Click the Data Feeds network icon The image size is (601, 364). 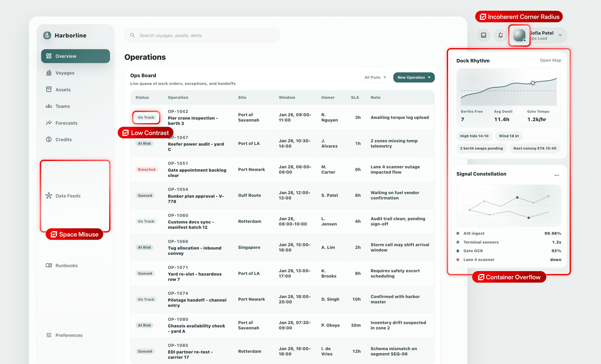click(49, 195)
